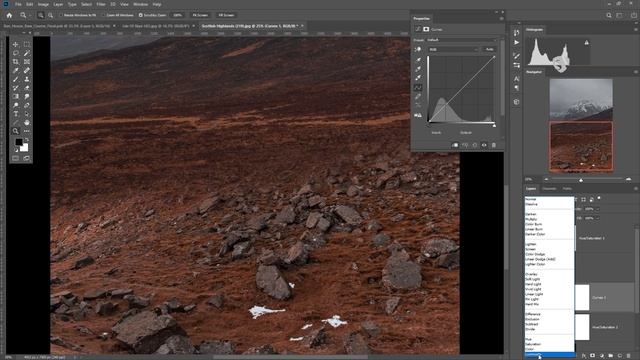
Task: Select the Lasso tool
Action: pos(16,53)
